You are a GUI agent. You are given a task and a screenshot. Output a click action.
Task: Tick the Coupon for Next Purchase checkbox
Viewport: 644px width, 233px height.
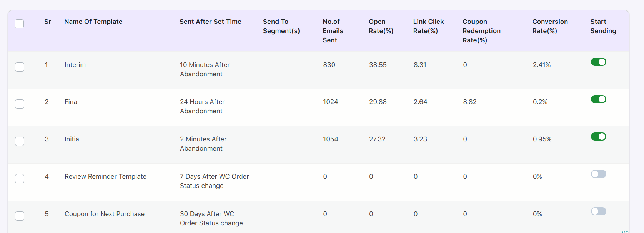(x=20, y=216)
